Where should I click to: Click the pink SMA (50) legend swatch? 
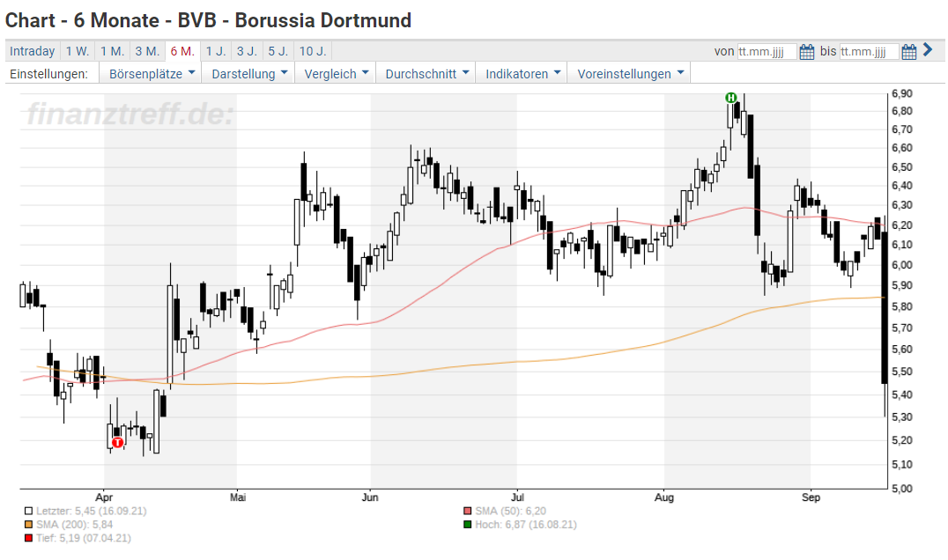coord(467,511)
